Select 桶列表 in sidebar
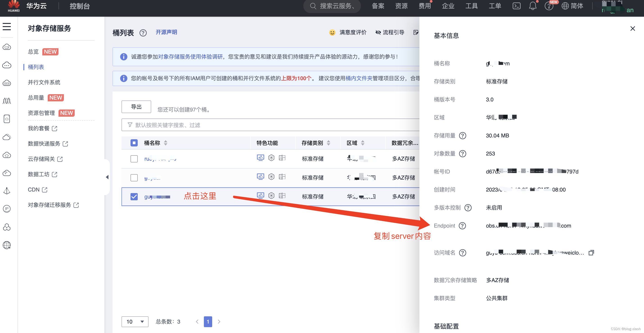Image resolution: width=644 pixels, height=333 pixels. (x=36, y=67)
